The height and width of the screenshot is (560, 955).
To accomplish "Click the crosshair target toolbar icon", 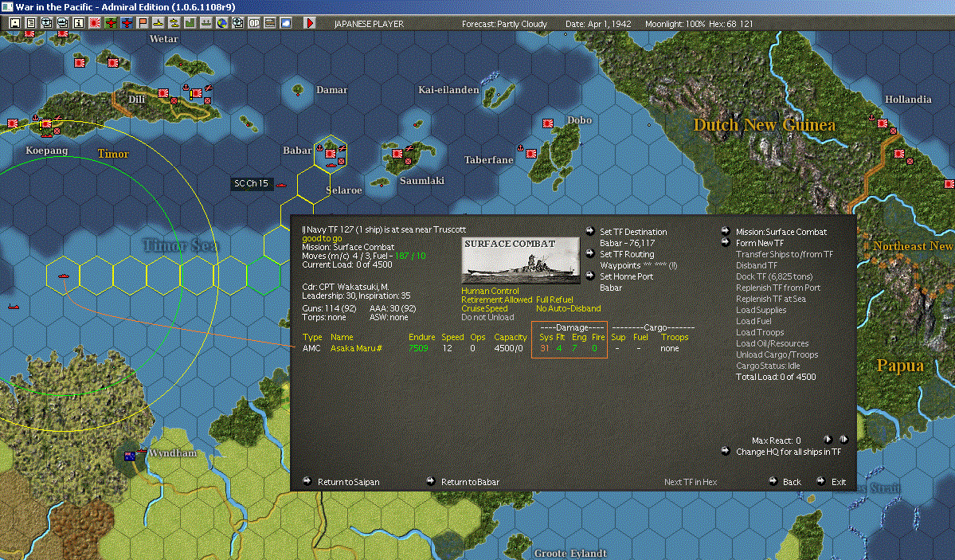I will 237,23.
